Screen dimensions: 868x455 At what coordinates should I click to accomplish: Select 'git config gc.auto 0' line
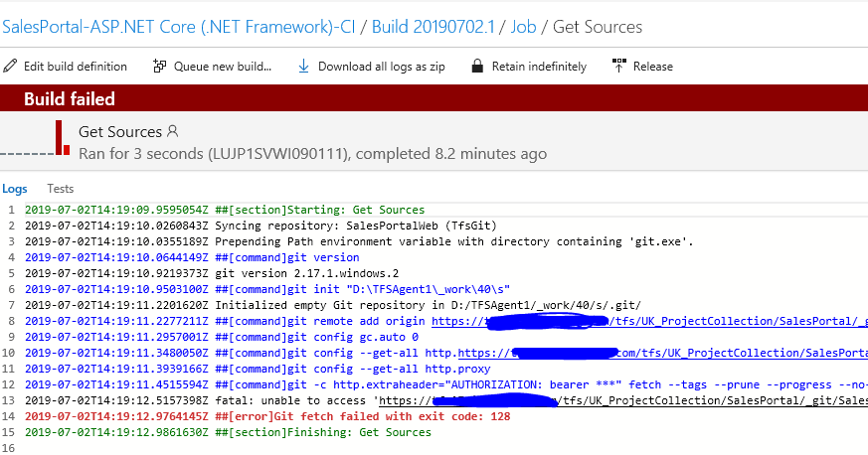click(222, 337)
